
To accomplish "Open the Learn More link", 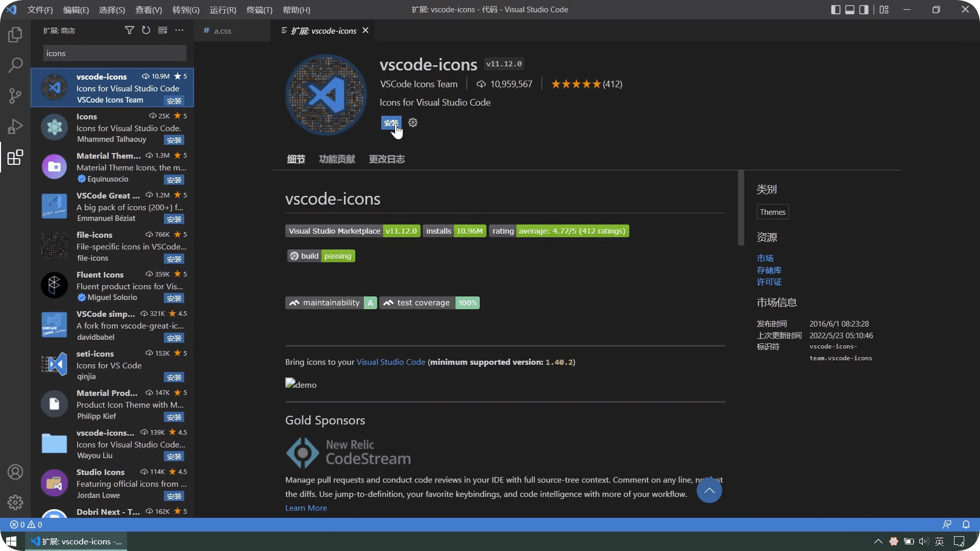I will [306, 508].
